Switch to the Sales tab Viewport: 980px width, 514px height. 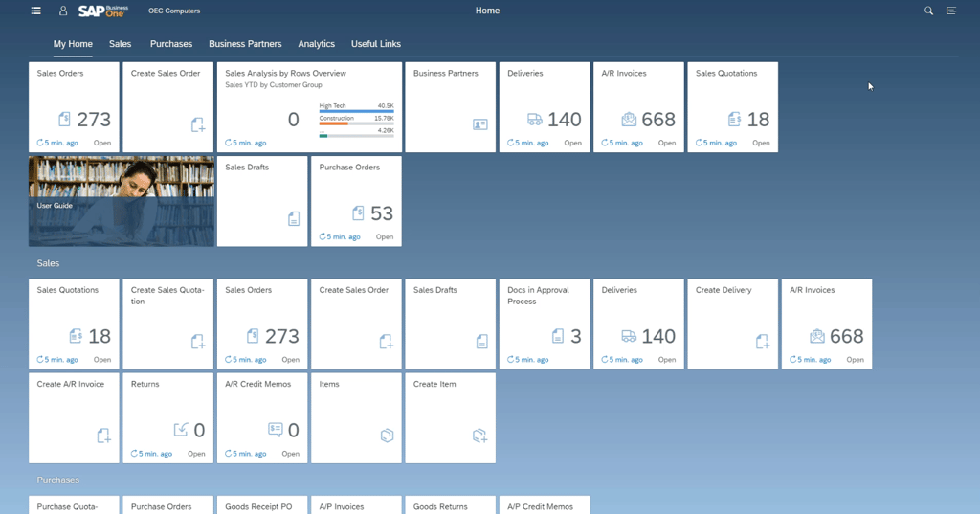coord(120,44)
